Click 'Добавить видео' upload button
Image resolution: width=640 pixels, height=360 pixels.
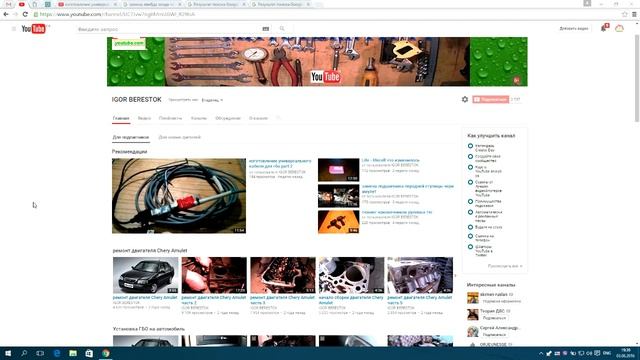pos(573,29)
